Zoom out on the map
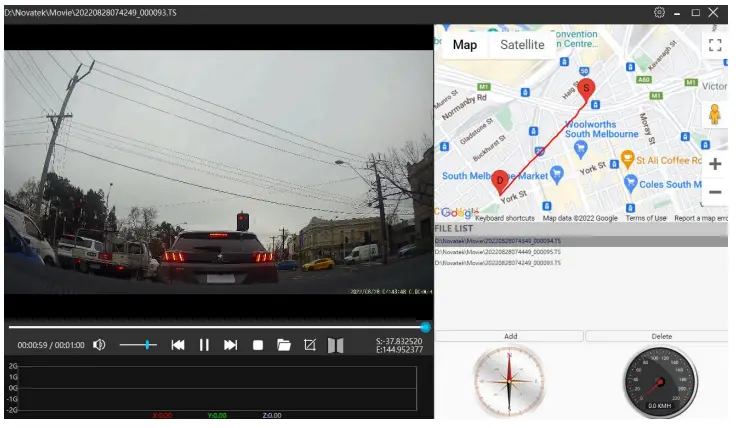Viewport: 736px width, 428px height. pyautogui.click(x=715, y=192)
